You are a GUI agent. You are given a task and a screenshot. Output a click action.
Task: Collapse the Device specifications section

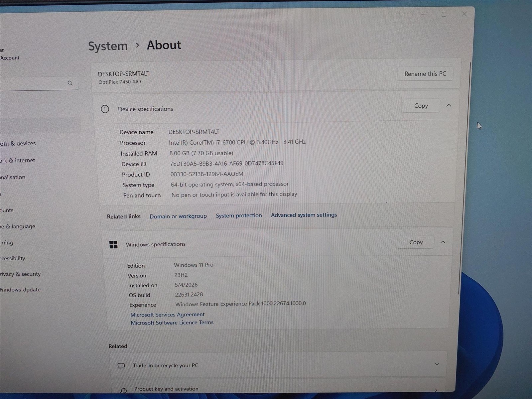pos(449,105)
